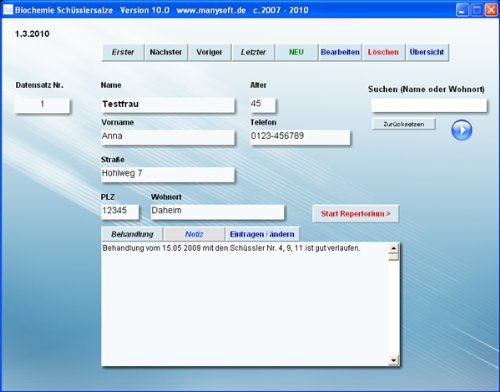The image size is (500, 392).
Task: Go back using the Voriger button
Action: [209, 52]
